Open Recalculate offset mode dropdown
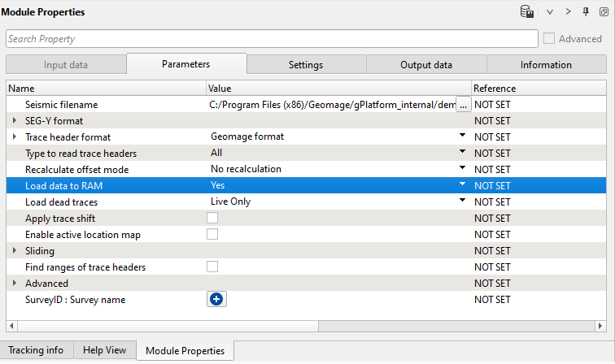 [462, 169]
